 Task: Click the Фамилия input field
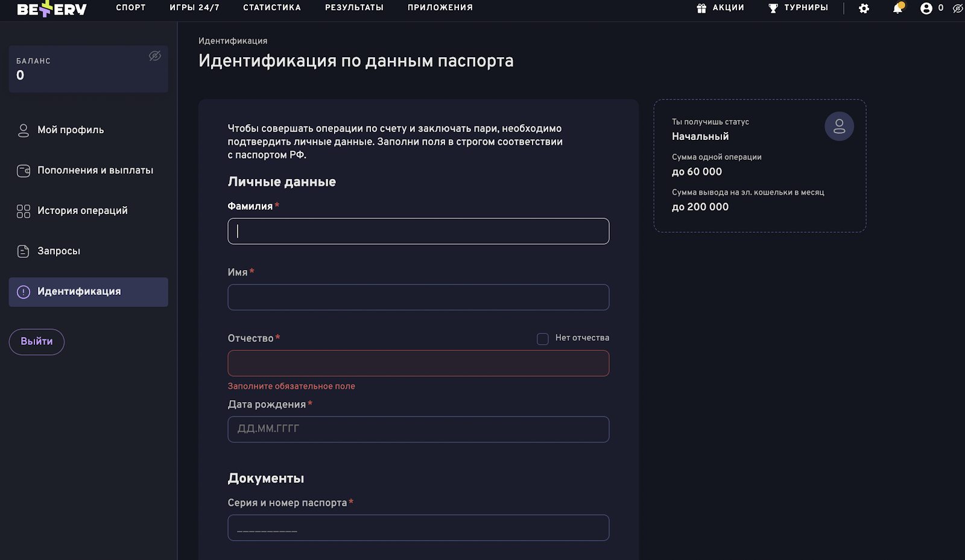point(418,231)
